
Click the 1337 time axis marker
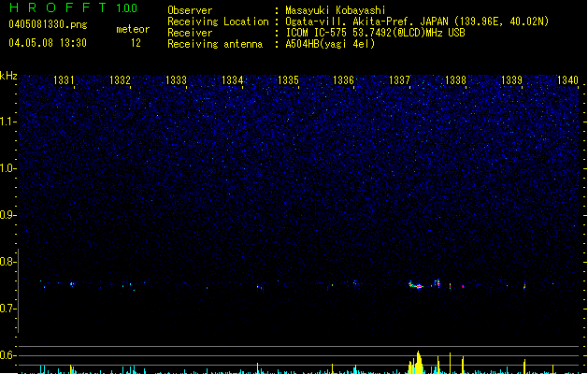(x=399, y=80)
